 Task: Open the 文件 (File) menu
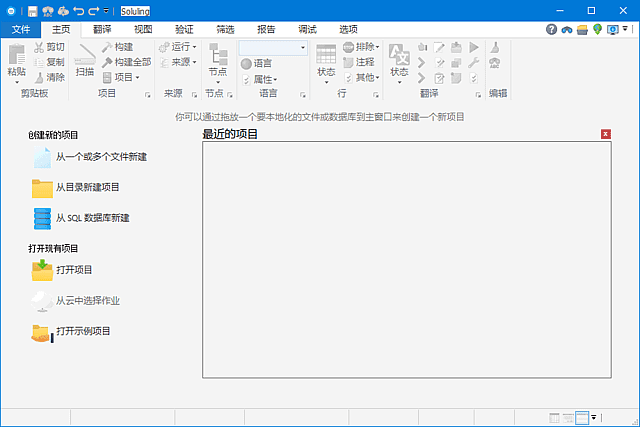[21, 30]
